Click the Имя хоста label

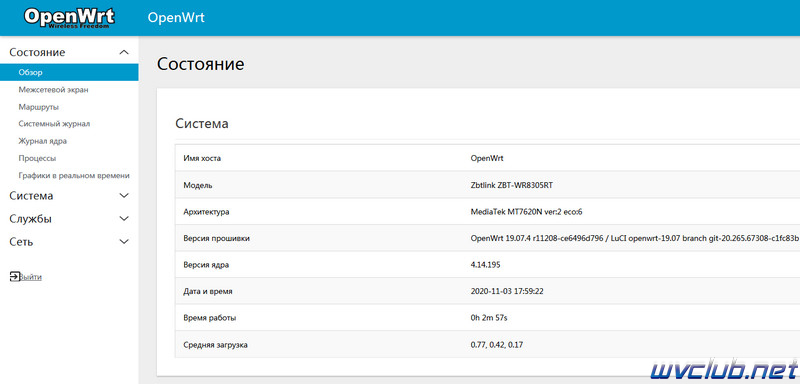tap(202, 158)
